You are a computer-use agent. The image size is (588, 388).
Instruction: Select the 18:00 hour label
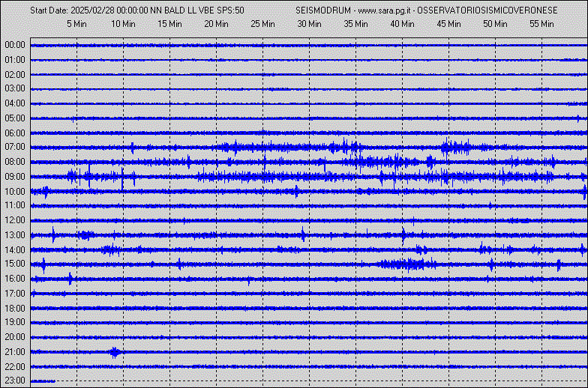click(15, 309)
